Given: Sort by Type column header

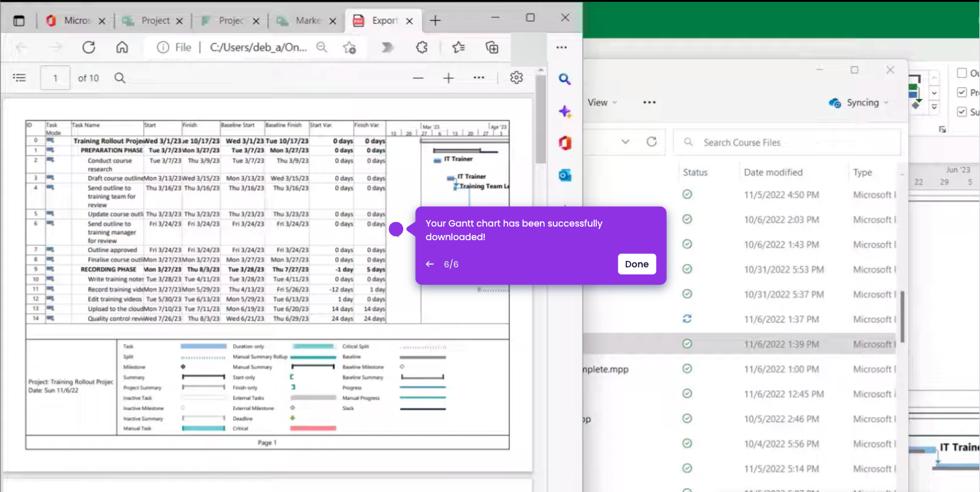Looking at the screenshot, I should tap(862, 172).
